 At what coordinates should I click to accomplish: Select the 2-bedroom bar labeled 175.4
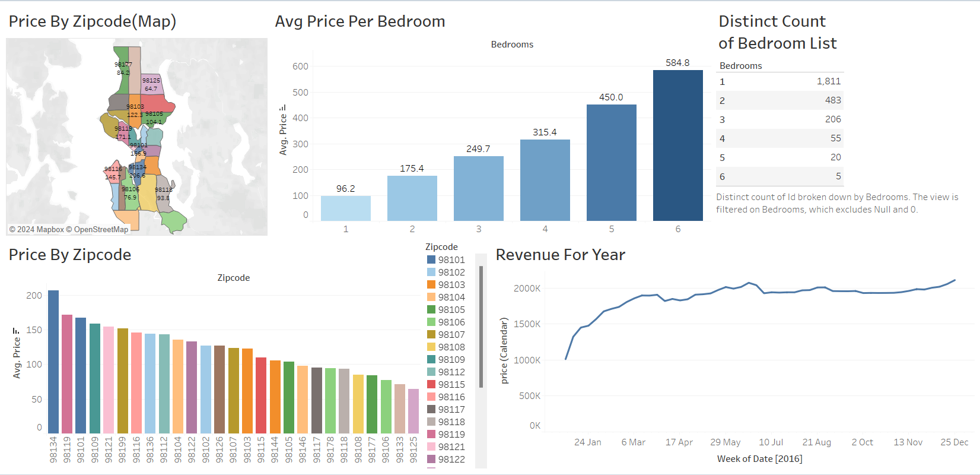pos(412,198)
